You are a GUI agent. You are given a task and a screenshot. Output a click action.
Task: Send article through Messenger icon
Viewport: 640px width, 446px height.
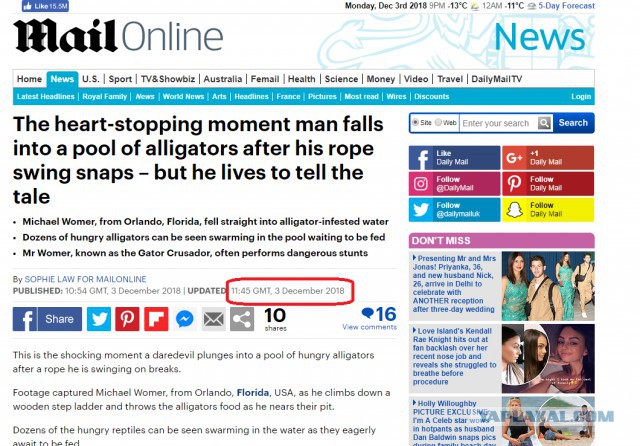point(184,319)
